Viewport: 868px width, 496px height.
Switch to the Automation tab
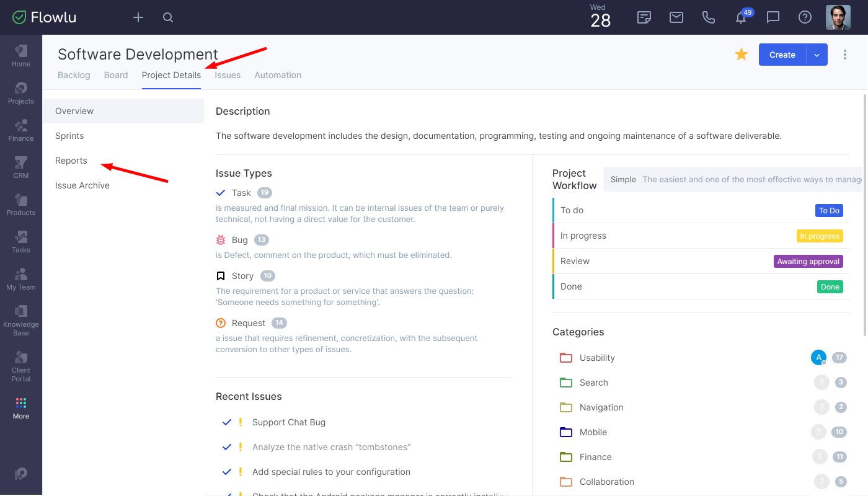[278, 75]
